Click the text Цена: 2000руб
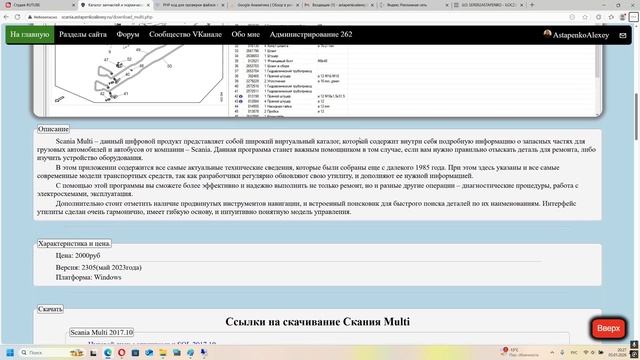Viewport: 640px width, 360px height. (x=78, y=256)
